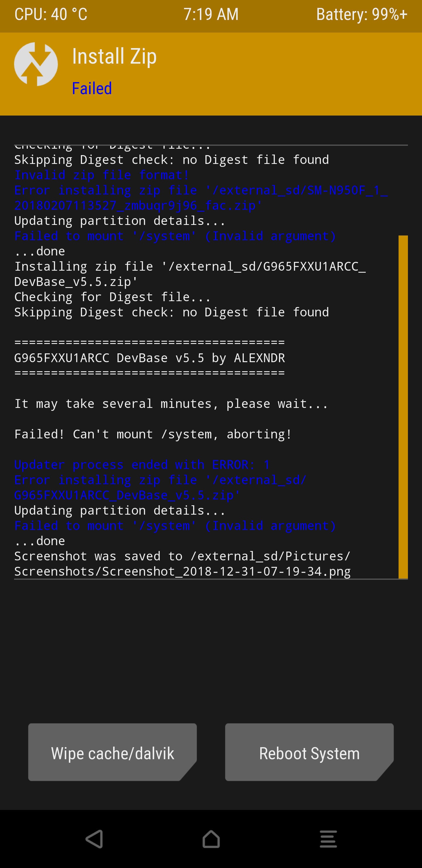Tap the home navigation icon
422x868 pixels.
pyautogui.click(x=211, y=838)
